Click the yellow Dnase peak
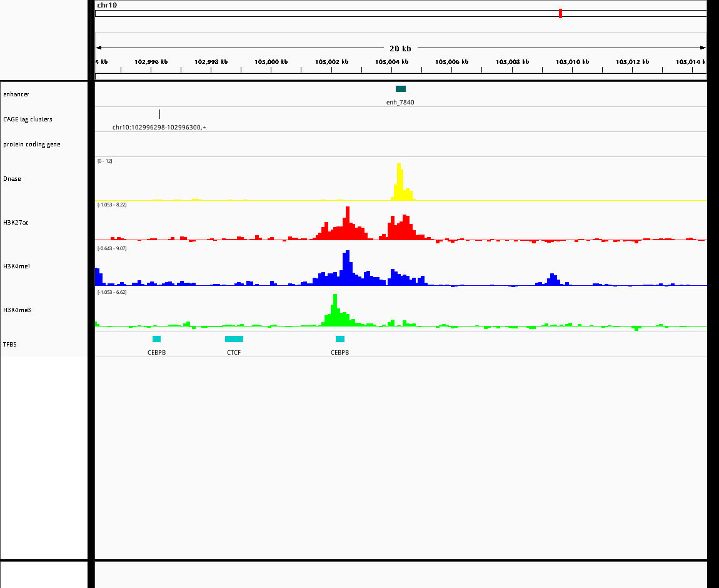 tap(400, 182)
